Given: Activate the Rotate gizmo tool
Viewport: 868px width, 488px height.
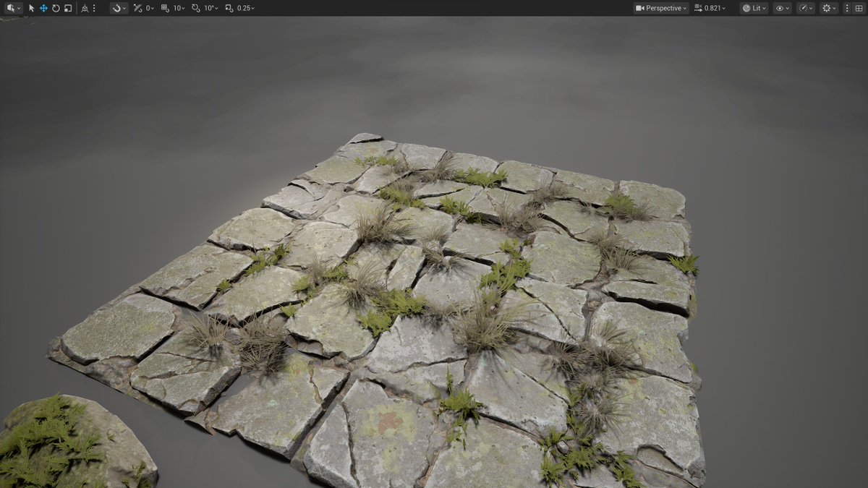Looking at the screenshot, I should (56, 8).
